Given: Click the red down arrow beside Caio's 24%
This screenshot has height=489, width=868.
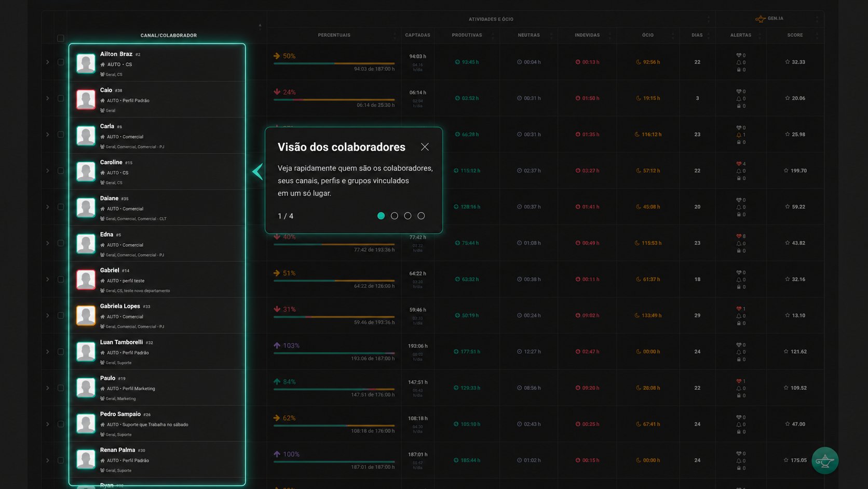Looking at the screenshot, I should tap(277, 92).
